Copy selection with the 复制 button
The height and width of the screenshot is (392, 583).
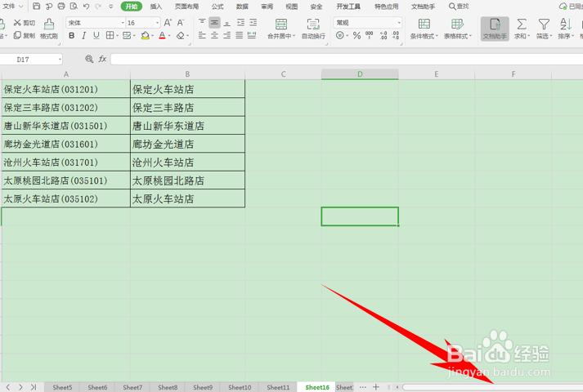[25, 35]
